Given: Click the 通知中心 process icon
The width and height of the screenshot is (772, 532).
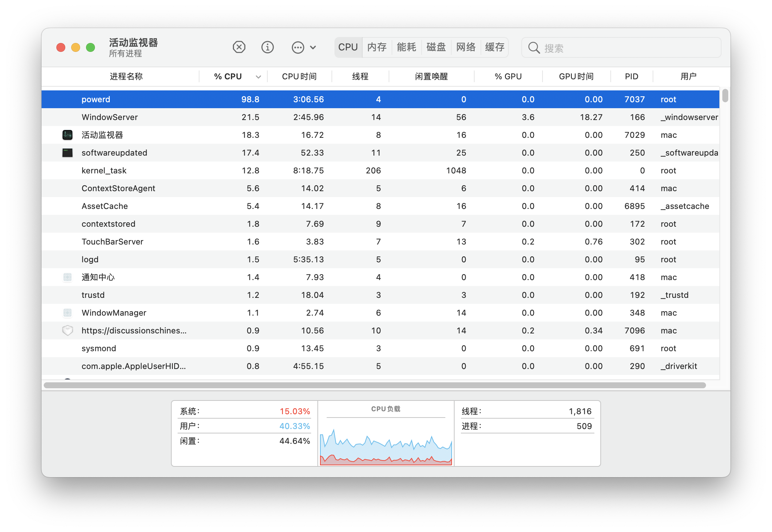Looking at the screenshot, I should tap(67, 277).
